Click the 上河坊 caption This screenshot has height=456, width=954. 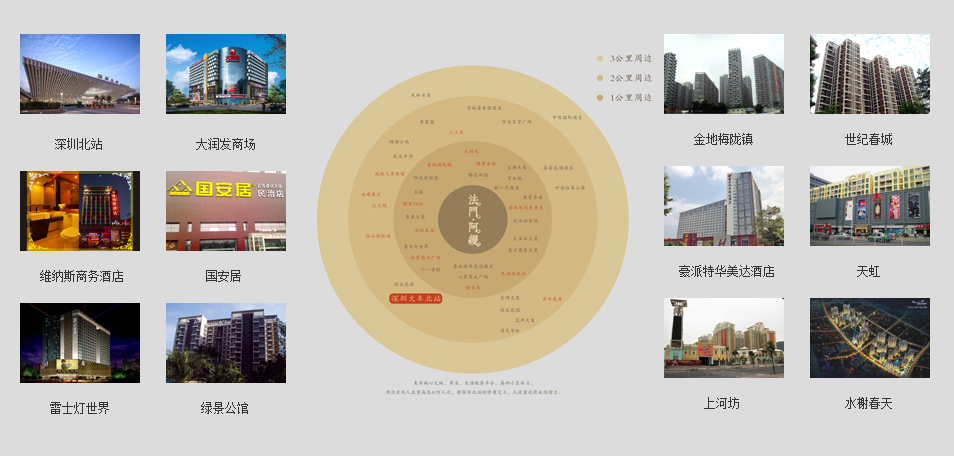pos(722,403)
